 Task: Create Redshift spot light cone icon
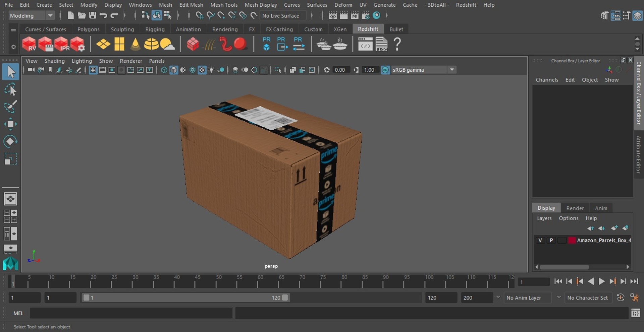coord(135,44)
